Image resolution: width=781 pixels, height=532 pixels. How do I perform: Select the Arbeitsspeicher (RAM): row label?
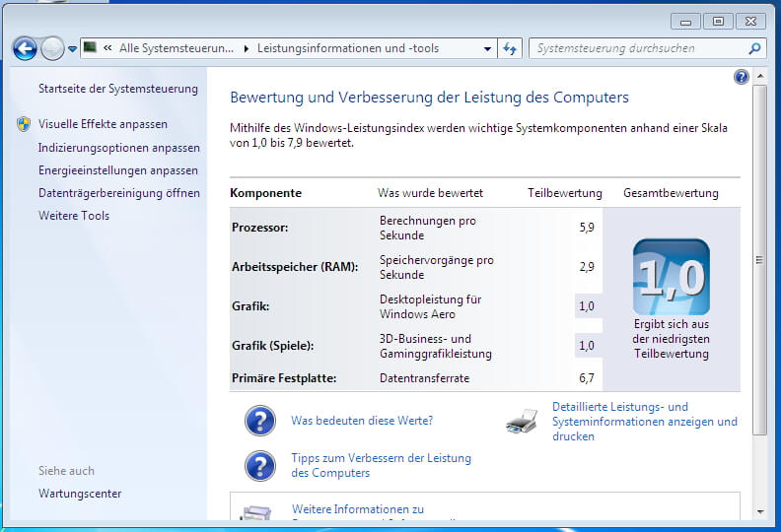(x=295, y=267)
